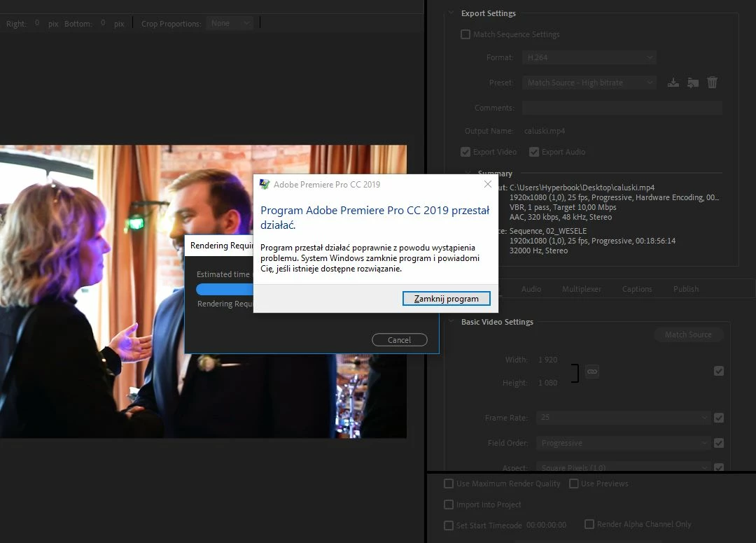
Task: Click the crop Bottom pixel value
Action: (x=103, y=22)
